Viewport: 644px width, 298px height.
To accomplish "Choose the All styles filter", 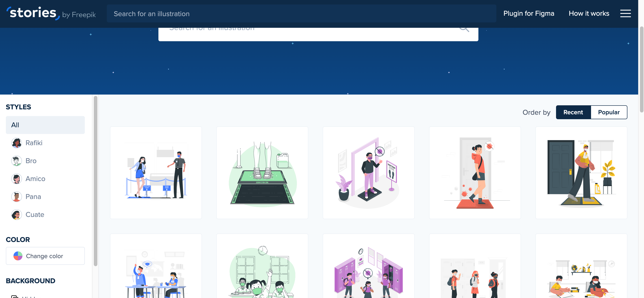I will [x=45, y=125].
